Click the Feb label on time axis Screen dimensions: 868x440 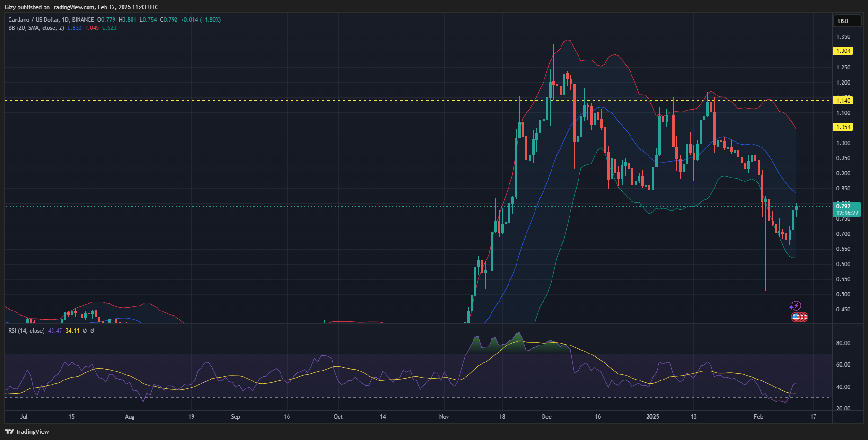tap(758, 417)
